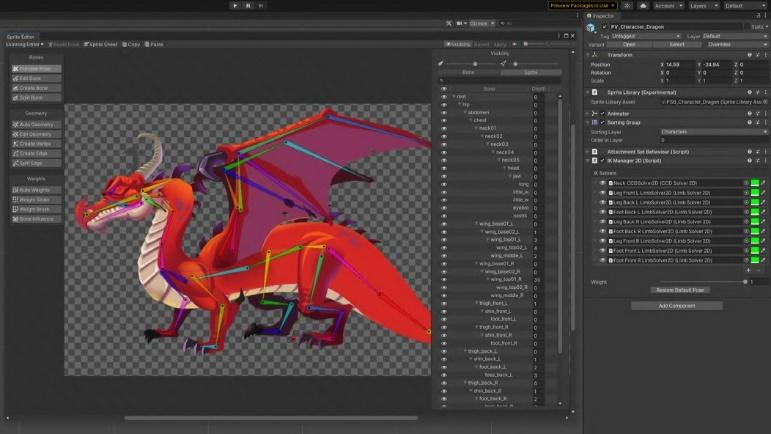Click the Step button in the top toolbar
Screen dimensions: 771x434
[x=261, y=5]
